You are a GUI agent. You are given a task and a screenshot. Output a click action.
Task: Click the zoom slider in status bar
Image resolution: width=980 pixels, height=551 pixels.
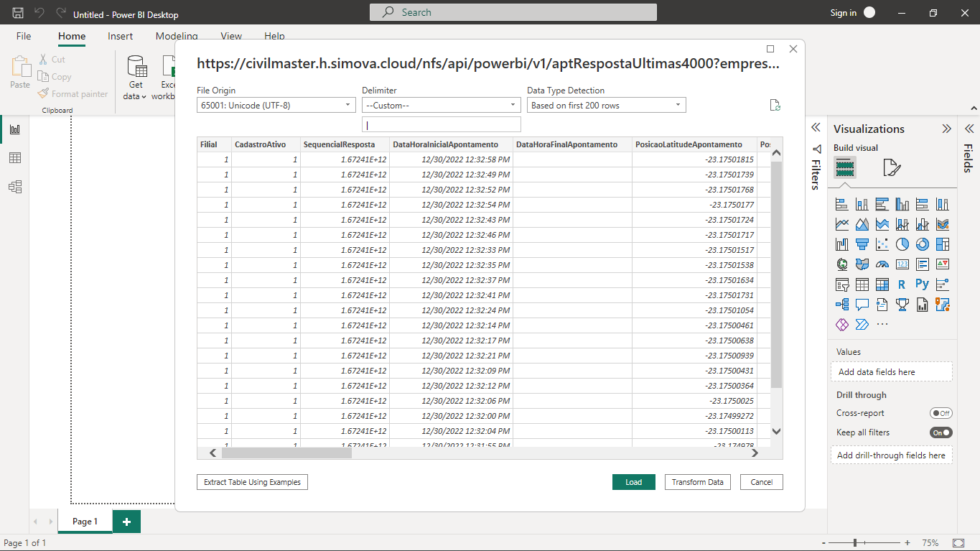pyautogui.click(x=855, y=543)
